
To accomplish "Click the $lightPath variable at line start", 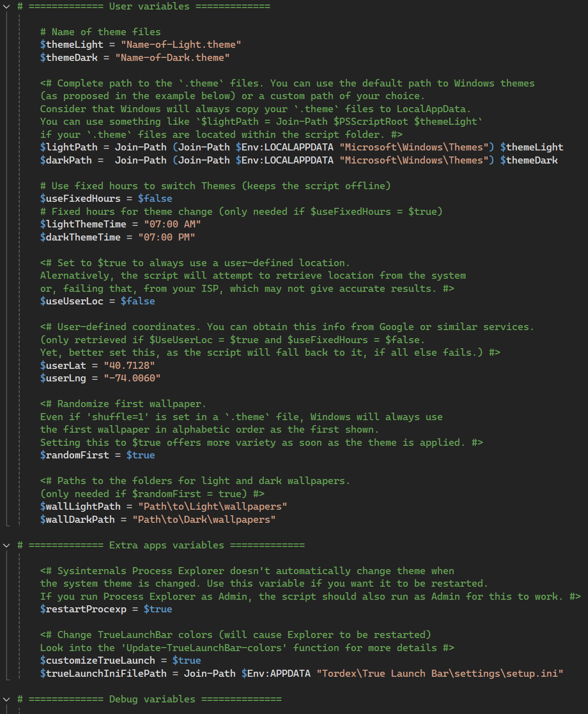I will [69, 147].
